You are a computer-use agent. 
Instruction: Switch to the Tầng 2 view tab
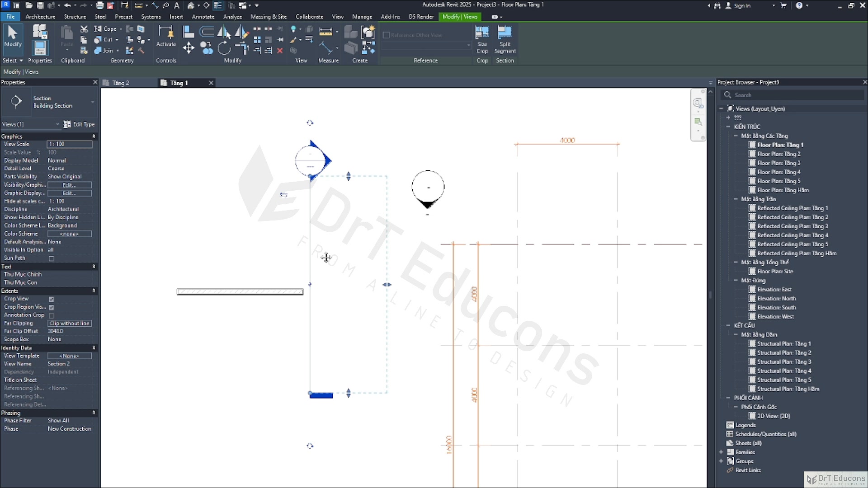click(121, 83)
